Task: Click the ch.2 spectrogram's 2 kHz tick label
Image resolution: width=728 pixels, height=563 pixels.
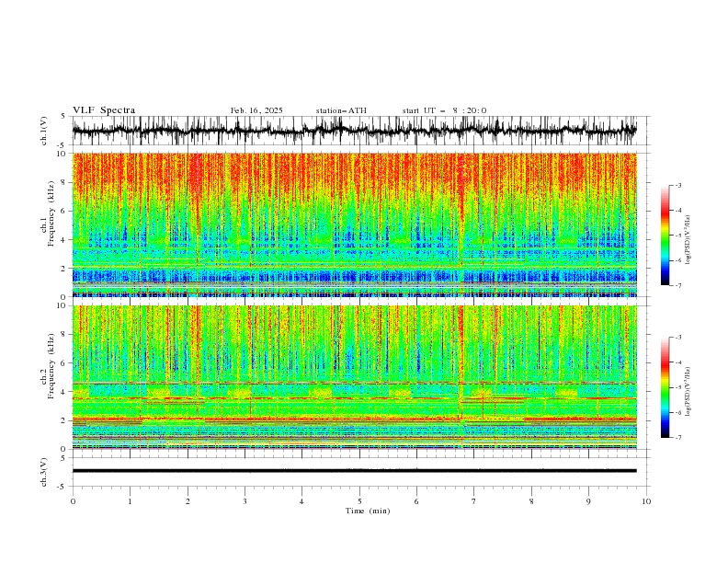Action: [64, 420]
